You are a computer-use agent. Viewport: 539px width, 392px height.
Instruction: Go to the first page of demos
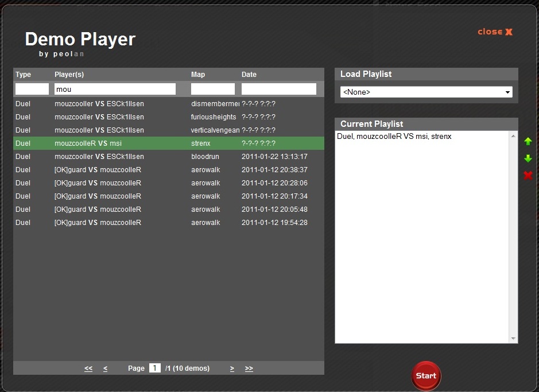coord(88,368)
